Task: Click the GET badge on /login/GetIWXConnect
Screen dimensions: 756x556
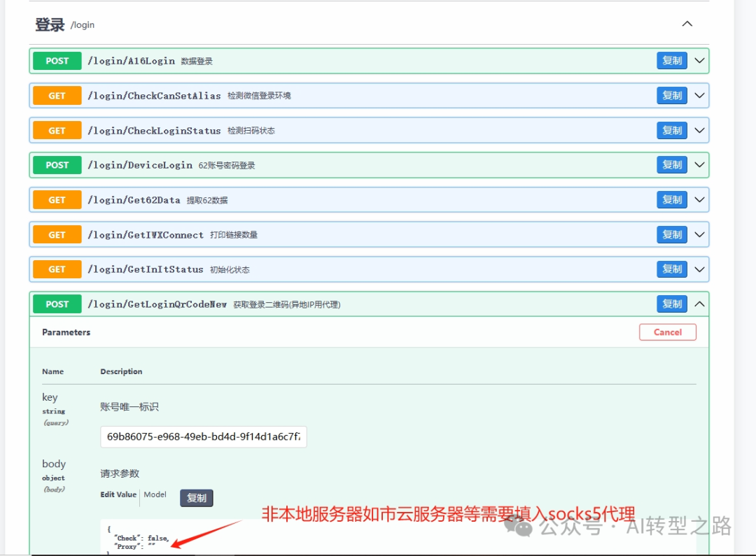Action: pyautogui.click(x=56, y=234)
